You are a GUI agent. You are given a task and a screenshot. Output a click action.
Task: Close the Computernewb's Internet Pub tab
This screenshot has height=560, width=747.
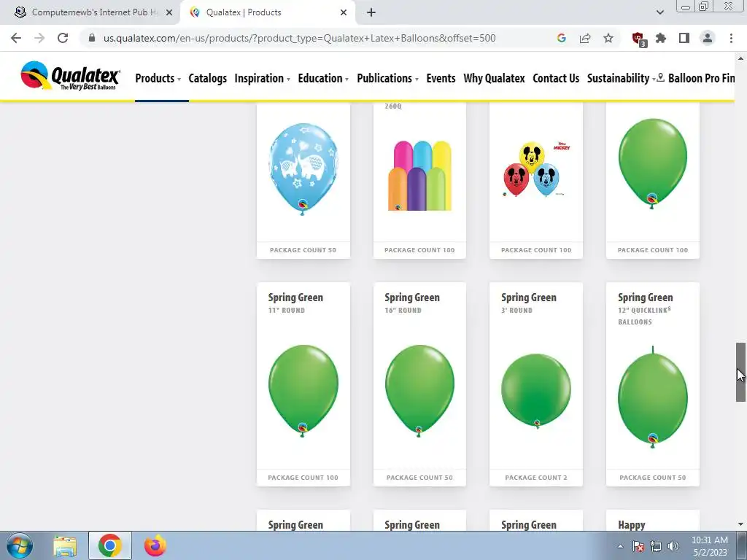169,12
